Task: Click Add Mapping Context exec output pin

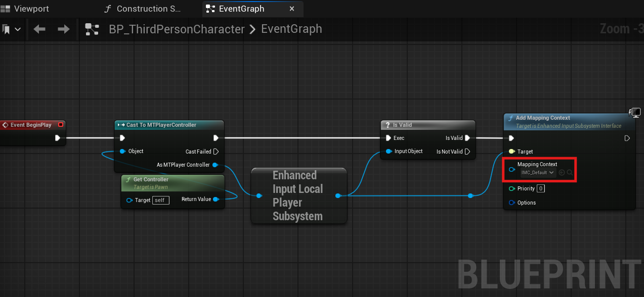Action: (627, 138)
